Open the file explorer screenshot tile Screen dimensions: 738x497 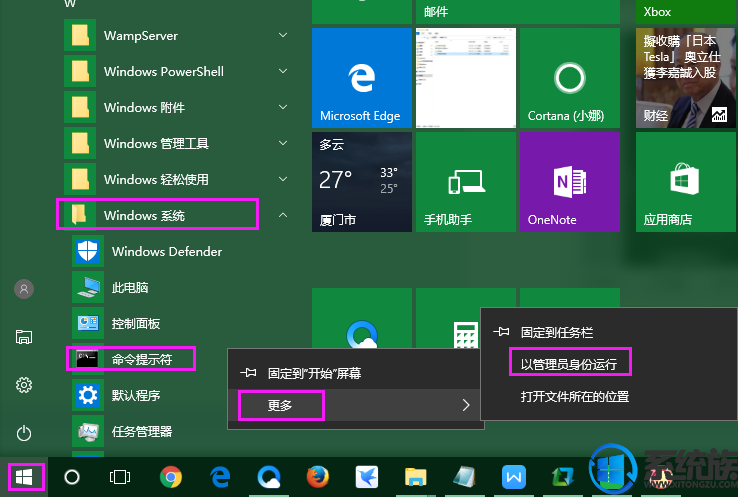click(465, 78)
